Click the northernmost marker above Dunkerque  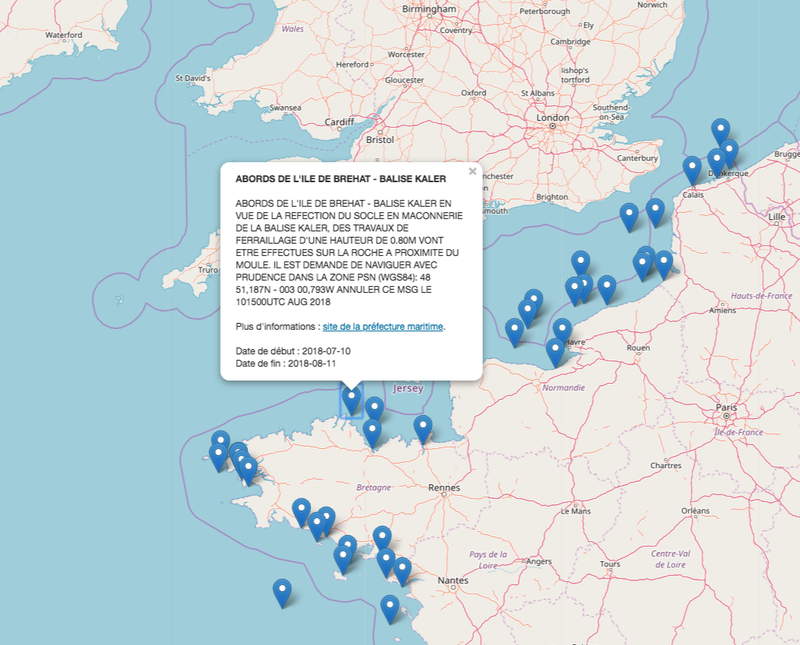coord(720,131)
